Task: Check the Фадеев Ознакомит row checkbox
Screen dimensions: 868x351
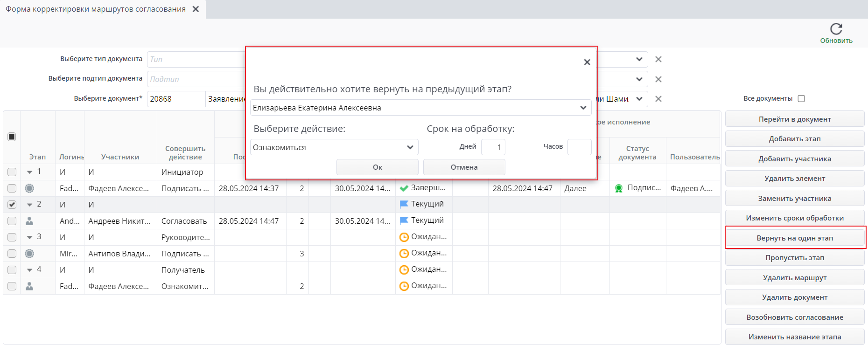Action: point(12,286)
